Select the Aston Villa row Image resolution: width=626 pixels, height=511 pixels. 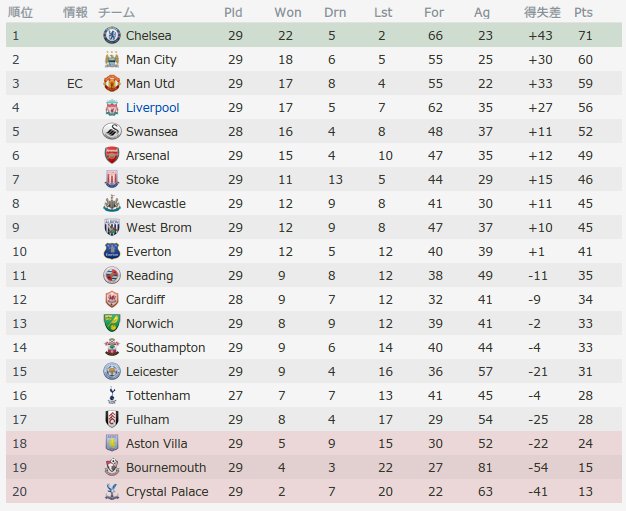(x=313, y=443)
